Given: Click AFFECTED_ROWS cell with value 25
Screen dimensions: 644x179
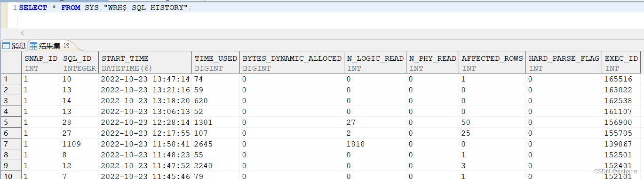Looking at the screenshot, I should (492, 133).
